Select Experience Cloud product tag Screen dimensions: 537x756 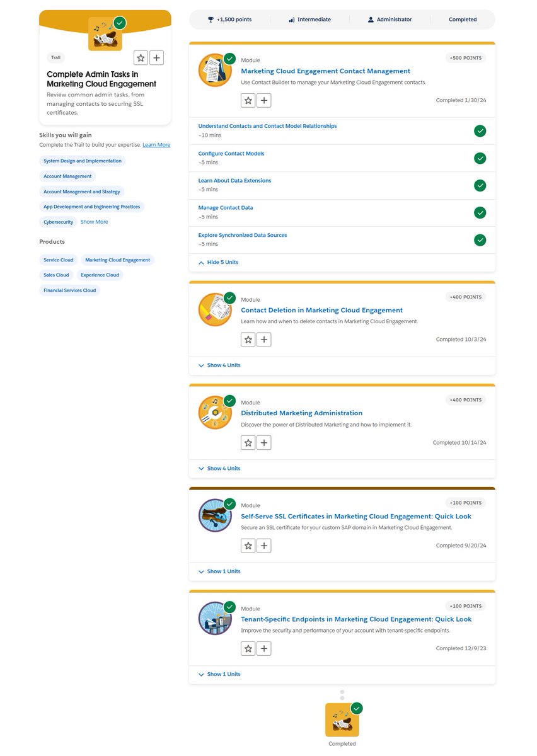[x=100, y=275]
